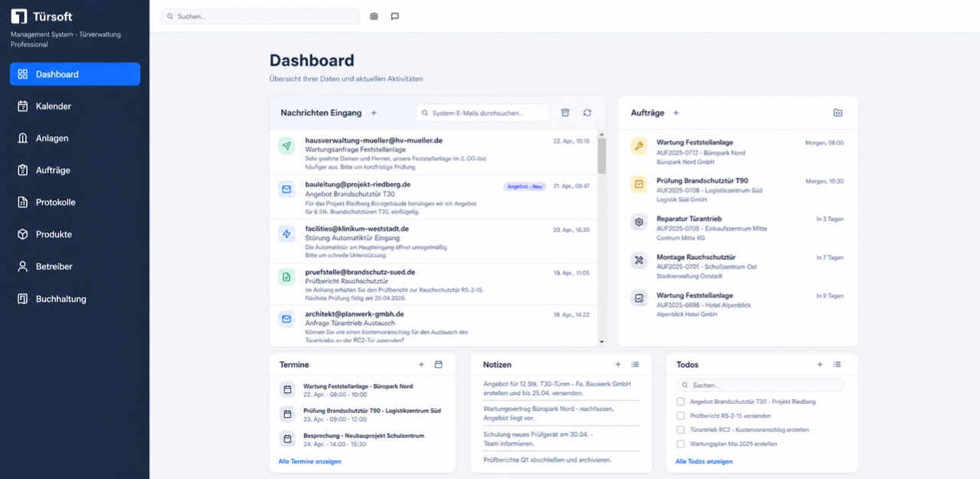Viewport: 980px width, 479px height.
Task: Open Wartungsvertrag Büropark Nord note
Action: click(x=560, y=413)
